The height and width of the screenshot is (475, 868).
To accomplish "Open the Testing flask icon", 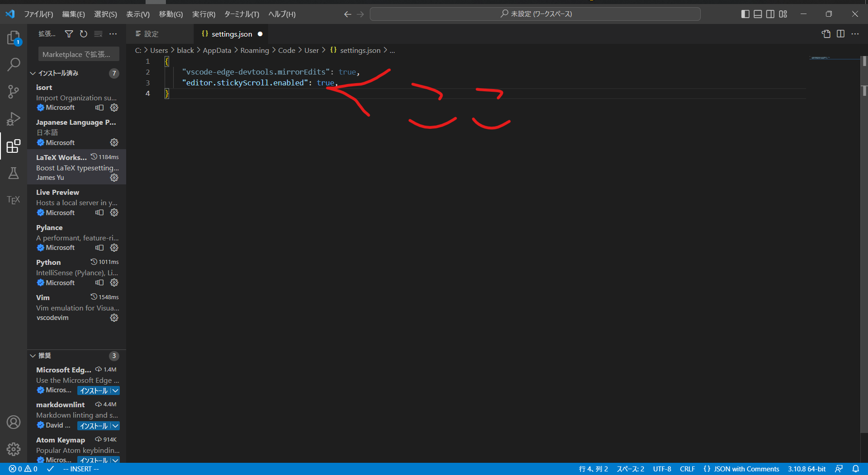I will pyautogui.click(x=14, y=173).
